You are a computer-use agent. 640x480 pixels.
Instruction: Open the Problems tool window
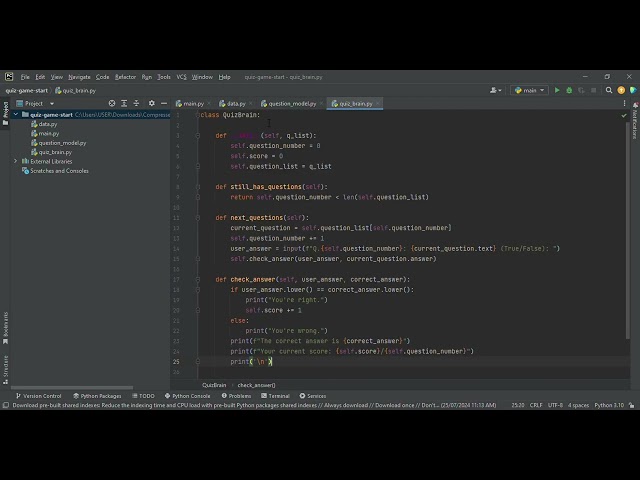tap(236, 396)
